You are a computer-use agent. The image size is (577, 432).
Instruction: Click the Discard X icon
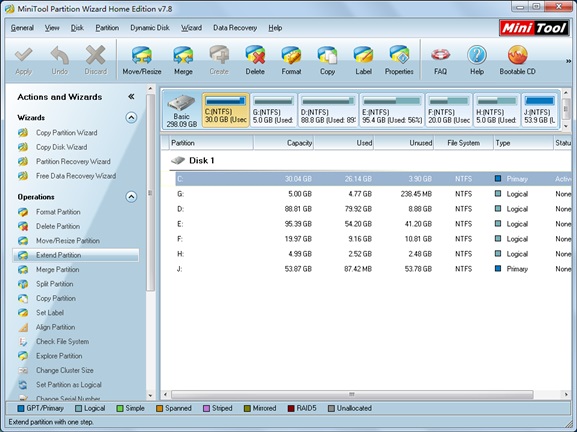pos(96,60)
